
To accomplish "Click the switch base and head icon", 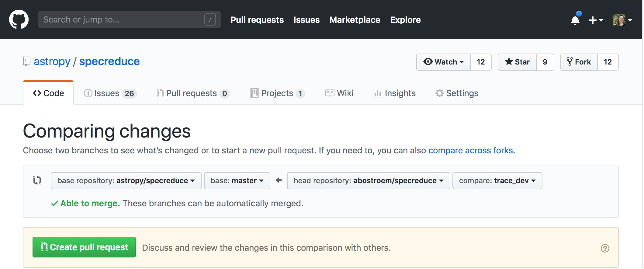I will pyautogui.click(x=37, y=180).
